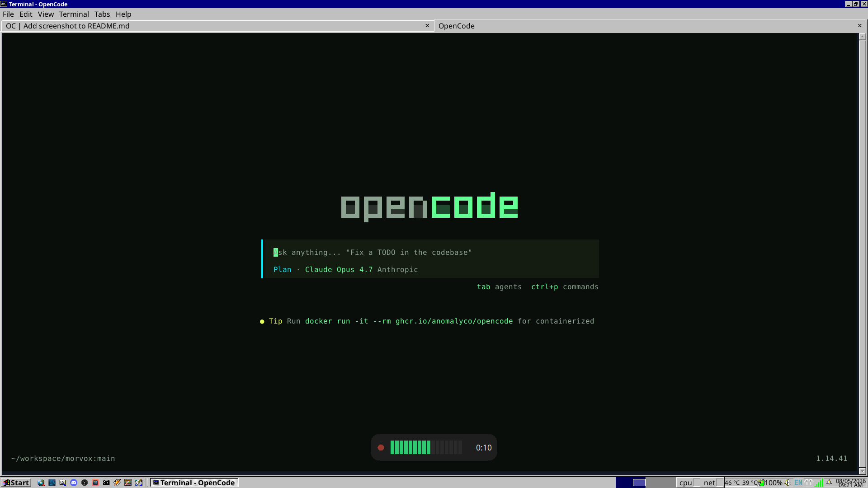868x488 pixels.
Task: Click the temperature sensor readout
Action: [x=741, y=483]
